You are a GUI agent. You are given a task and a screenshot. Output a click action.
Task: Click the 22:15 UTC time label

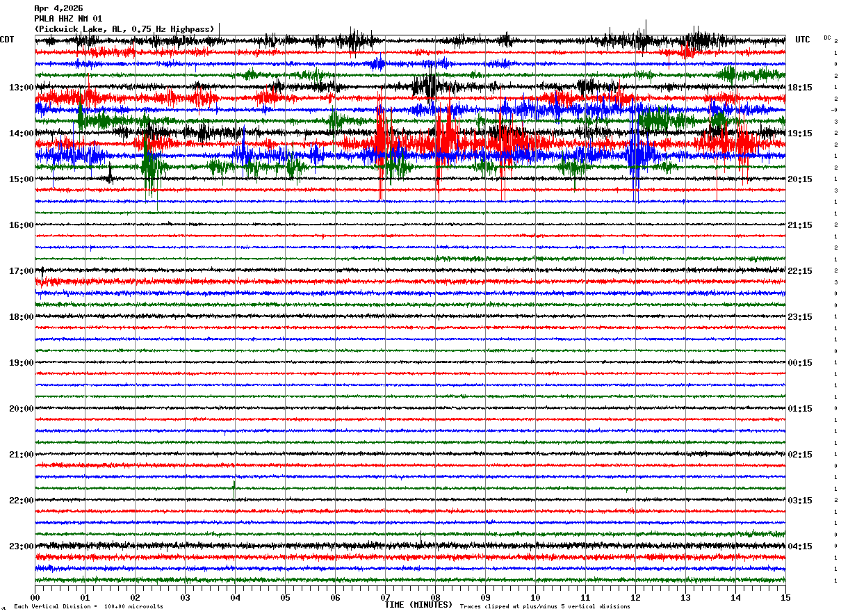[800, 271]
